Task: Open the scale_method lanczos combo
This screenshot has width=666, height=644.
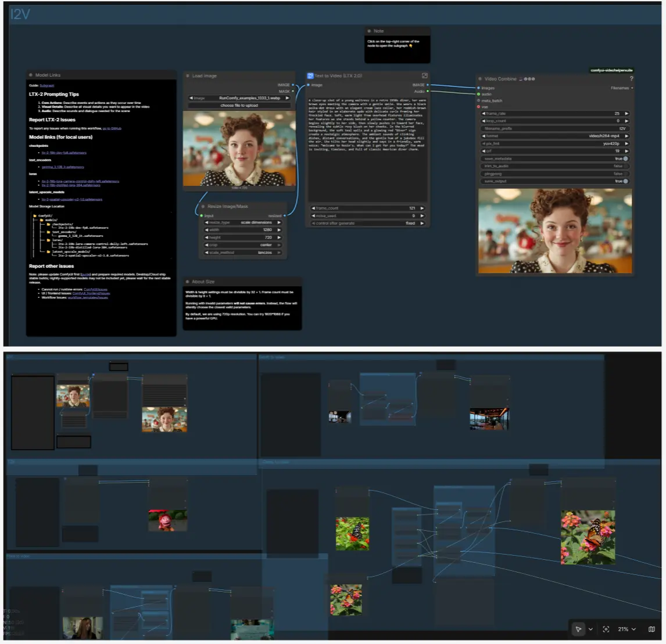Action: point(242,253)
